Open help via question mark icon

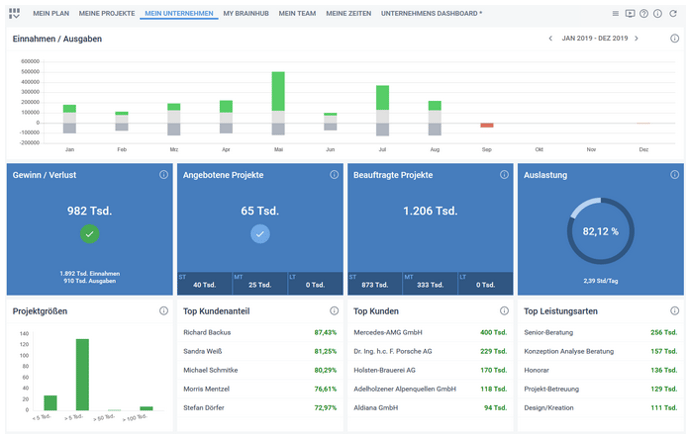pyautogui.click(x=643, y=14)
